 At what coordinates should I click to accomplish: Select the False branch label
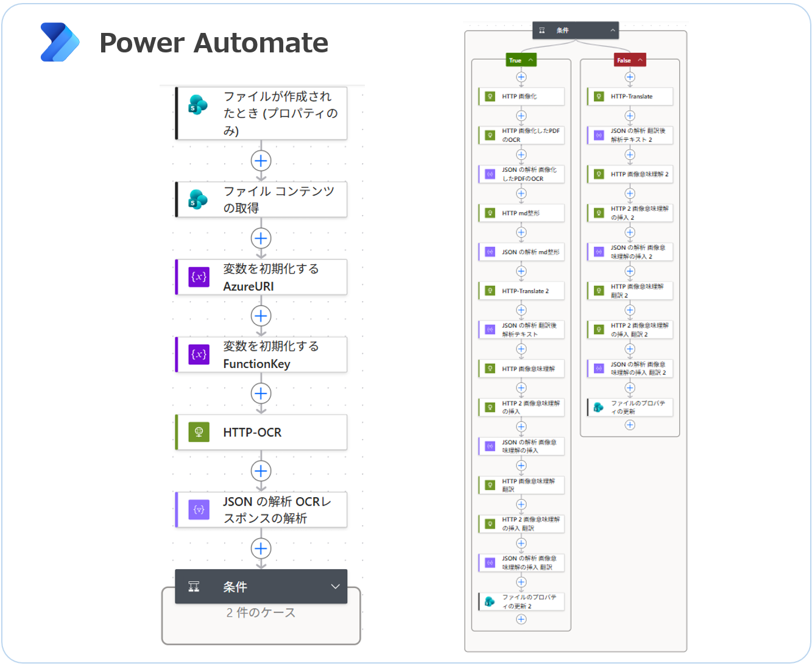[x=624, y=60]
